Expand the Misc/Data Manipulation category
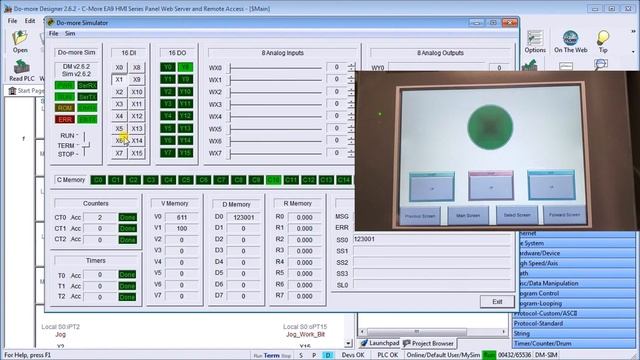Image resolution: width=640 pixels, height=360 pixels. [575, 283]
